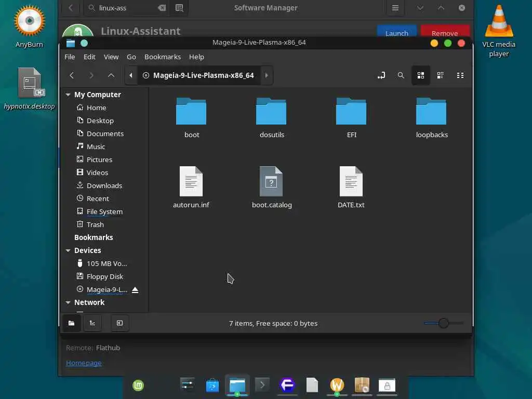The height and width of the screenshot is (399, 532).
Task: Open Floppy Disk device
Action: 104,276
